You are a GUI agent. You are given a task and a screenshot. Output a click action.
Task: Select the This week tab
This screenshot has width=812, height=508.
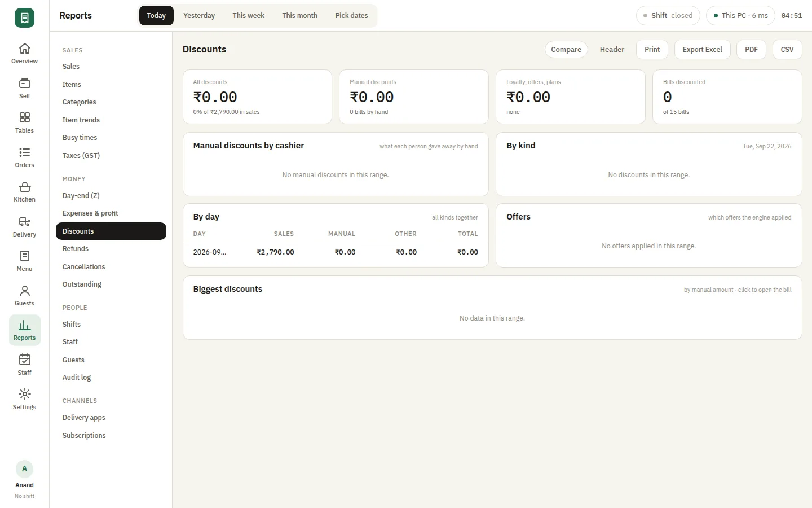click(x=248, y=16)
